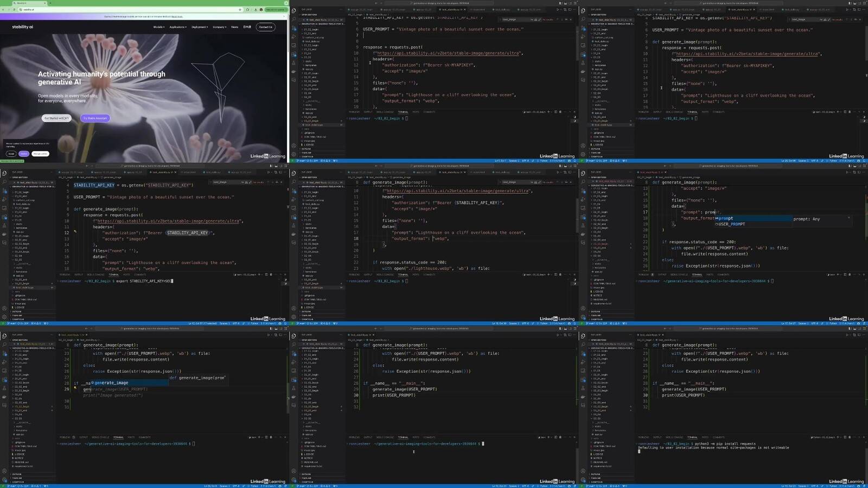Open Docker whale icon in sk-MYAPIKEY frame without def
Screen dimensions: 868x488
[293, 72]
